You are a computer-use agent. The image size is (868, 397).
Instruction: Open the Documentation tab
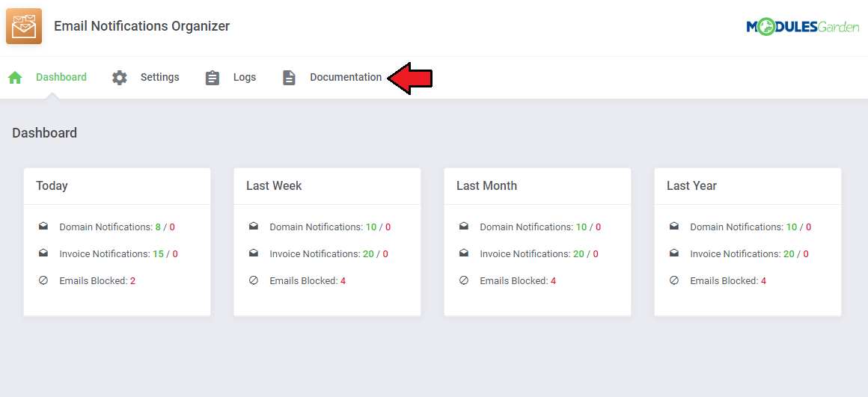pyautogui.click(x=346, y=78)
